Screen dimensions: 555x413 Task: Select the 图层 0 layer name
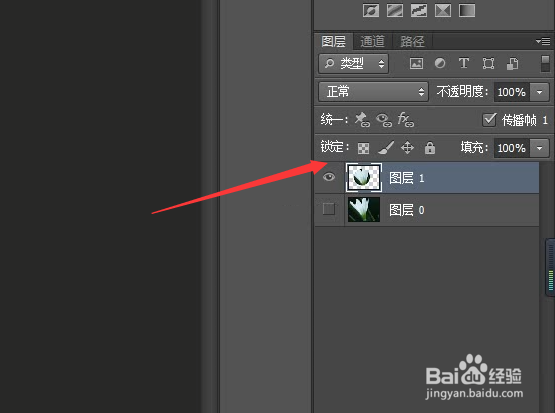[406, 210]
